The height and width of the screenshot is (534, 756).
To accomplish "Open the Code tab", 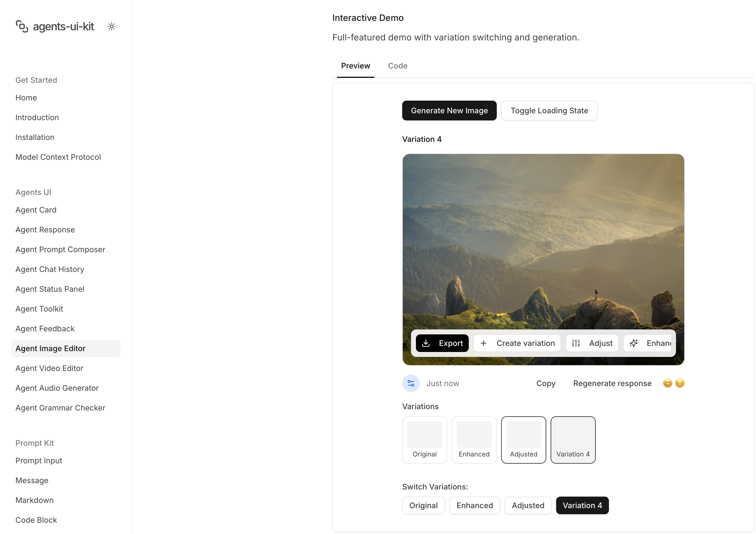I will click(398, 66).
